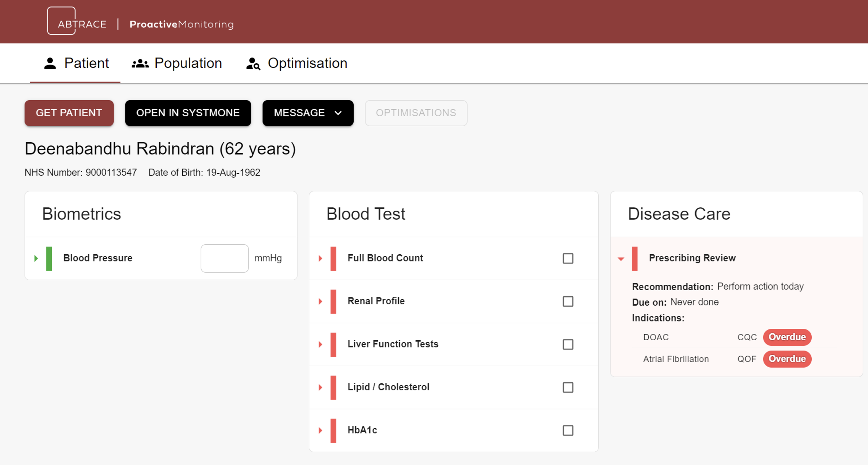
Task: Click the CQC label
Action: [747, 337]
